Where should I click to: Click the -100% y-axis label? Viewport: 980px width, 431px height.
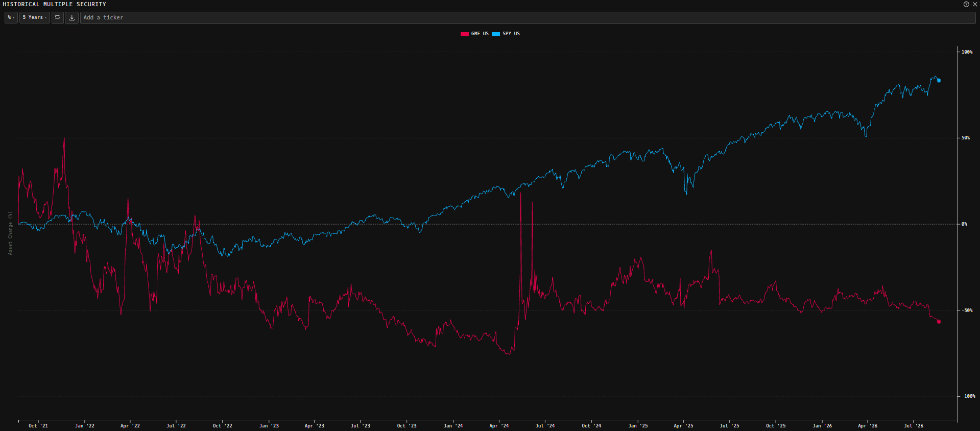click(969, 396)
